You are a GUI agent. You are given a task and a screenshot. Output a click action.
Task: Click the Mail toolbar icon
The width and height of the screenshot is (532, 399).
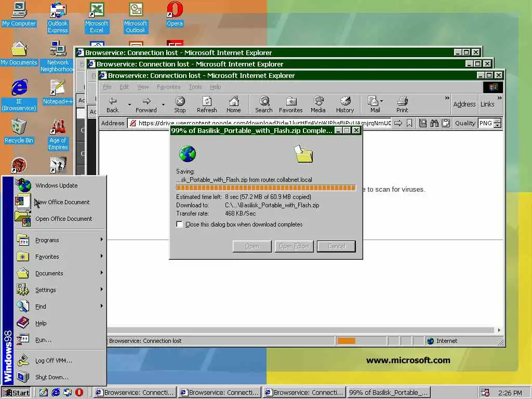373,104
